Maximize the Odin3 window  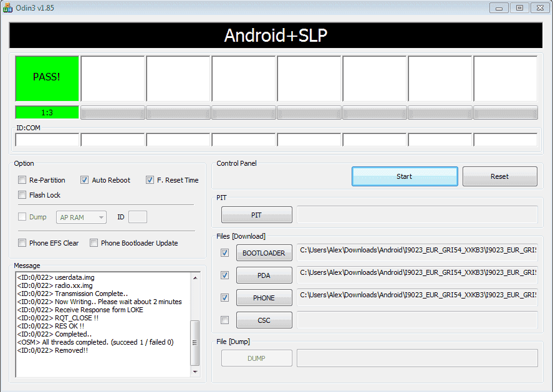pos(519,7)
